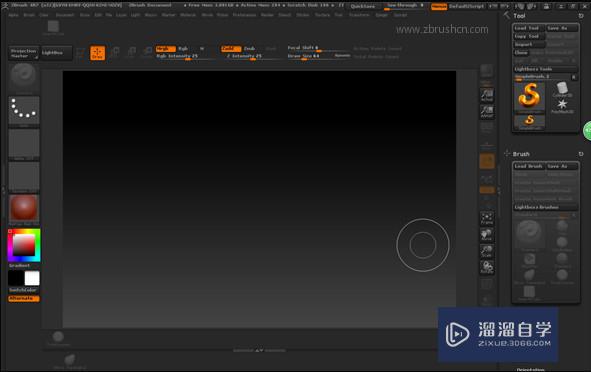Adjust the Focal Shift slider
This screenshot has width=591, height=372.
click(x=318, y=48)
